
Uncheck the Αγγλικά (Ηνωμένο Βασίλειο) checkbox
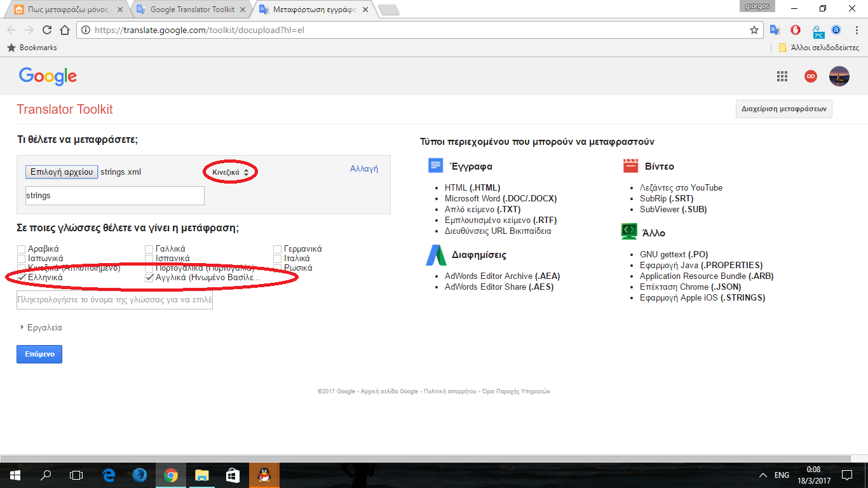click(149, 278)
